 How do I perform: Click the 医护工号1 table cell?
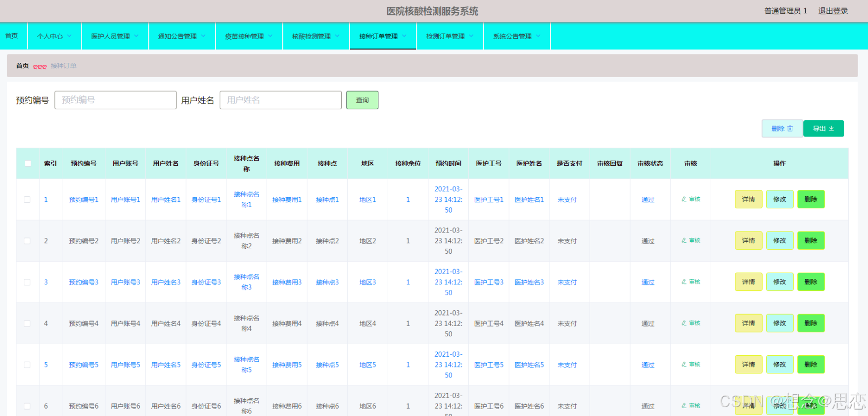point(489,200)
